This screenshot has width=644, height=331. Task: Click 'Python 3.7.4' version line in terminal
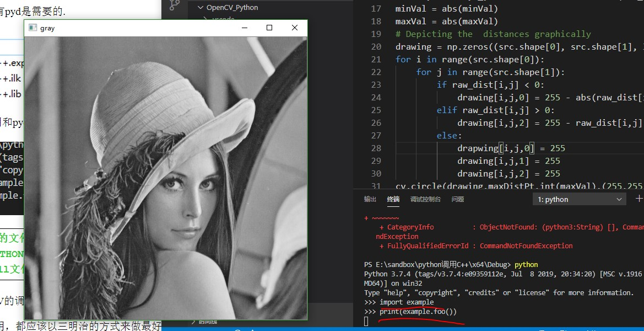(x=504, y=274)
